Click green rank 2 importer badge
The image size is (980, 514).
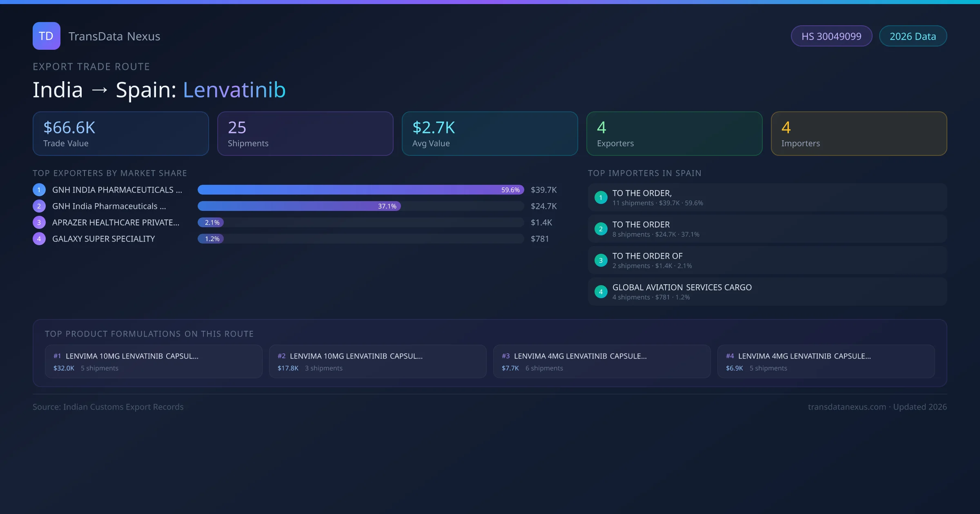click(601, 229)
